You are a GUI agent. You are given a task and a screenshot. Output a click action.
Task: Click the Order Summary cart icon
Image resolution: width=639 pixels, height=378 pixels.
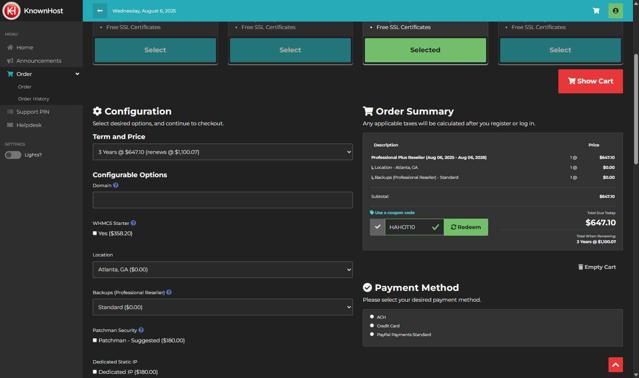click(368, 111)
